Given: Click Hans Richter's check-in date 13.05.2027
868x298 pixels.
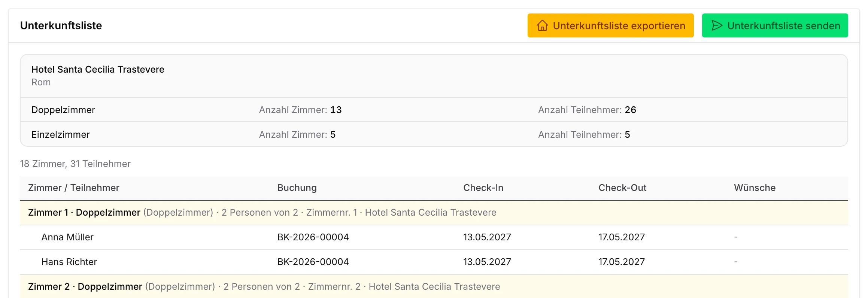Looking at the screenshot, I should [x=487, y=262].
